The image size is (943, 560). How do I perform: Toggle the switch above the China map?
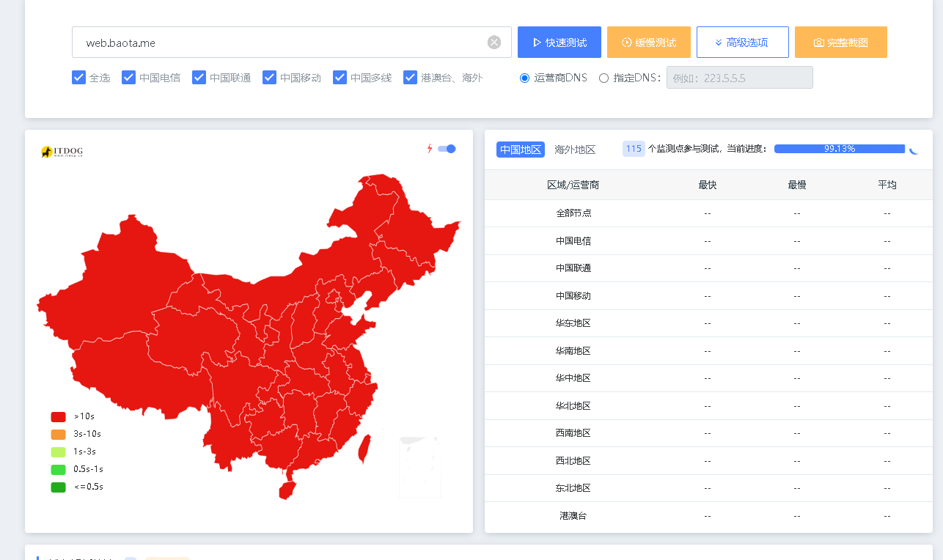(447, 149)
